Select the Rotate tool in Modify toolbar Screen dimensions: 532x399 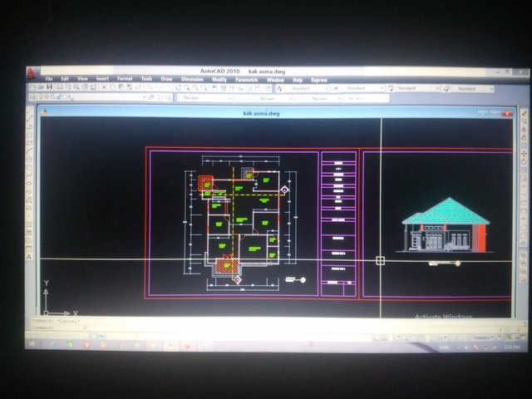(525, 162)
